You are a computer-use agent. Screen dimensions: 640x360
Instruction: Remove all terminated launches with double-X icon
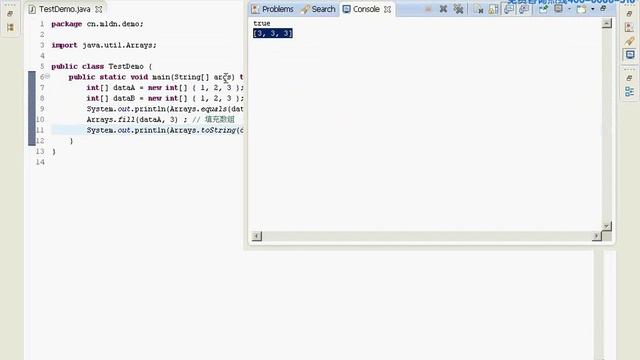coord(458,9)
